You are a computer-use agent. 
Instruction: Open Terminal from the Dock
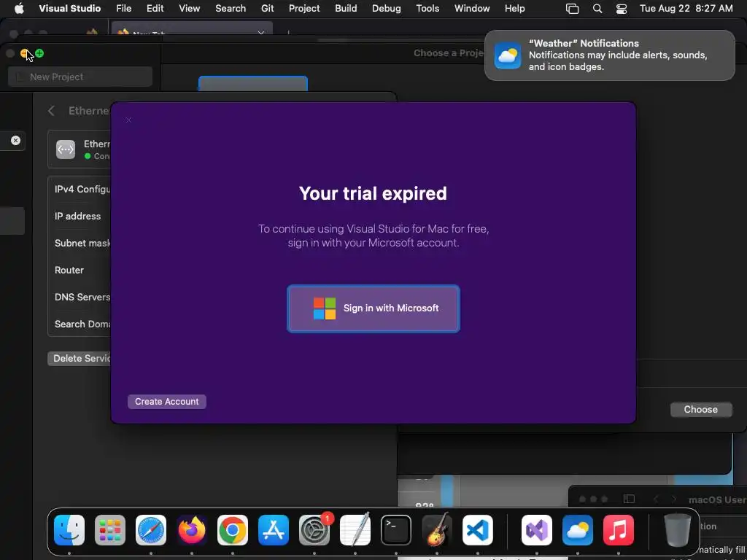(x=396, y=530)
